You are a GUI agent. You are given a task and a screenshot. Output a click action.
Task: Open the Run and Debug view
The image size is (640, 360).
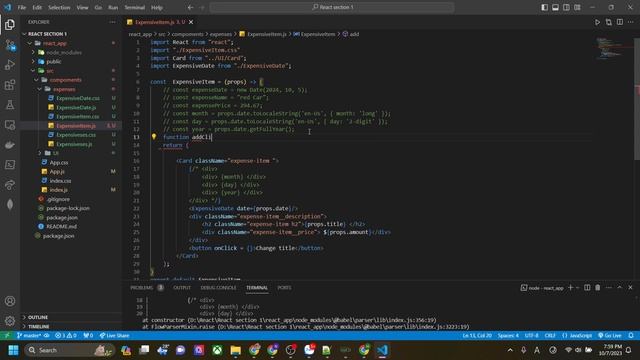pos(10,65)
